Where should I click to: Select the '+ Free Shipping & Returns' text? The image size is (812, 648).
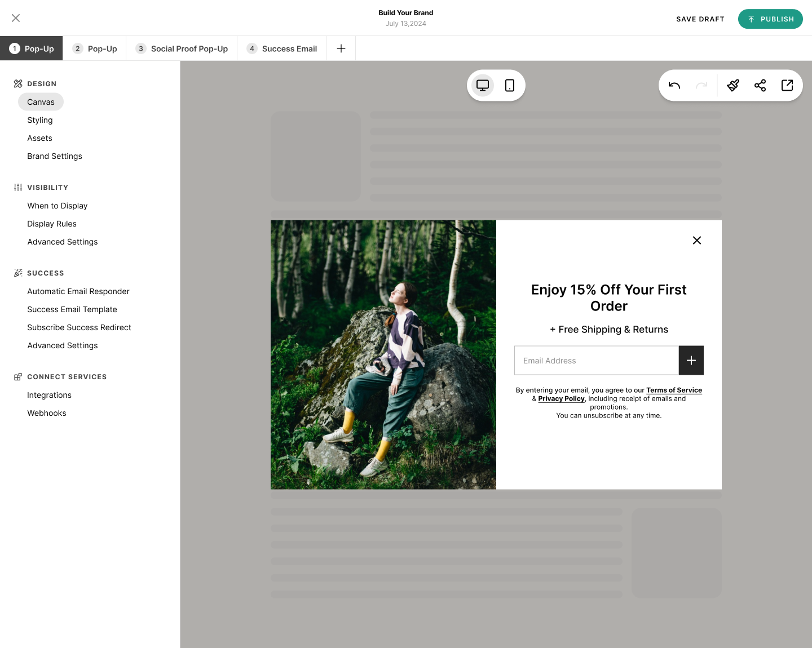pos(609,330)
